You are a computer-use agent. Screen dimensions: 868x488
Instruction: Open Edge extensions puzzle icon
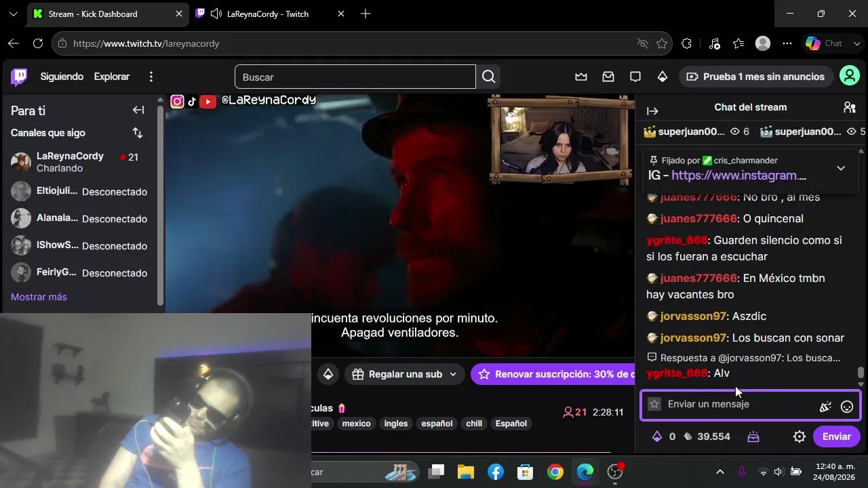686,43
